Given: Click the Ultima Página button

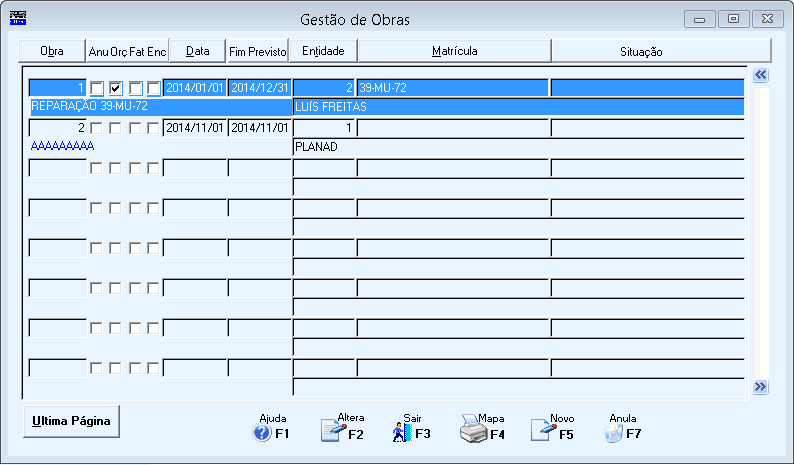Looking at the screenshot, I should pyautogui.click(x=71, y=421).
